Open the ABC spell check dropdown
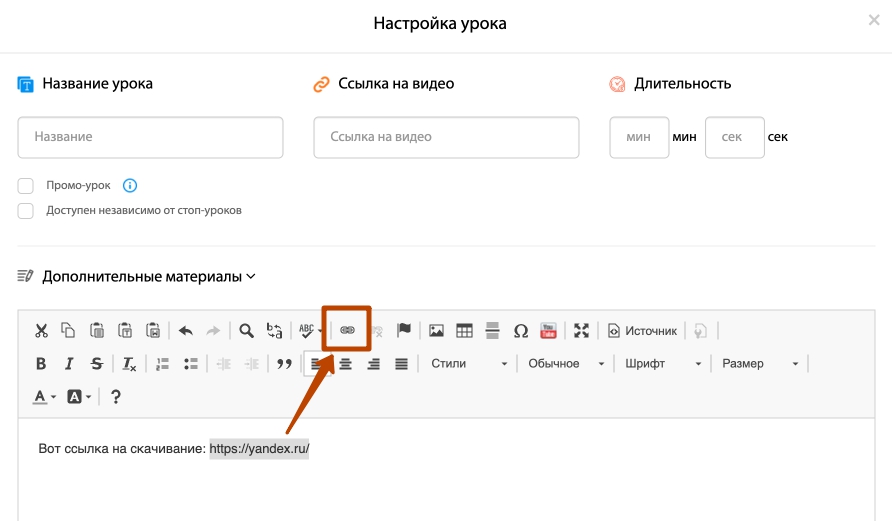This screenshot has height=521, width=892. coord(310,330)
